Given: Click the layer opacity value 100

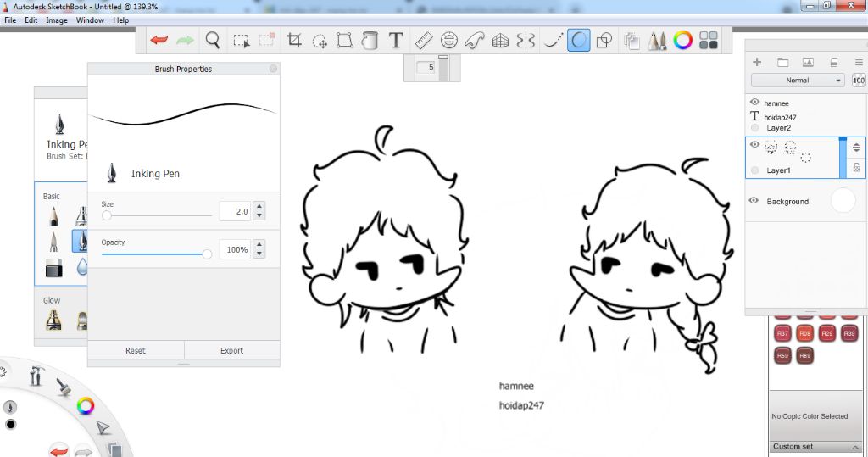Looking at the screenshot, I should 859,81.
